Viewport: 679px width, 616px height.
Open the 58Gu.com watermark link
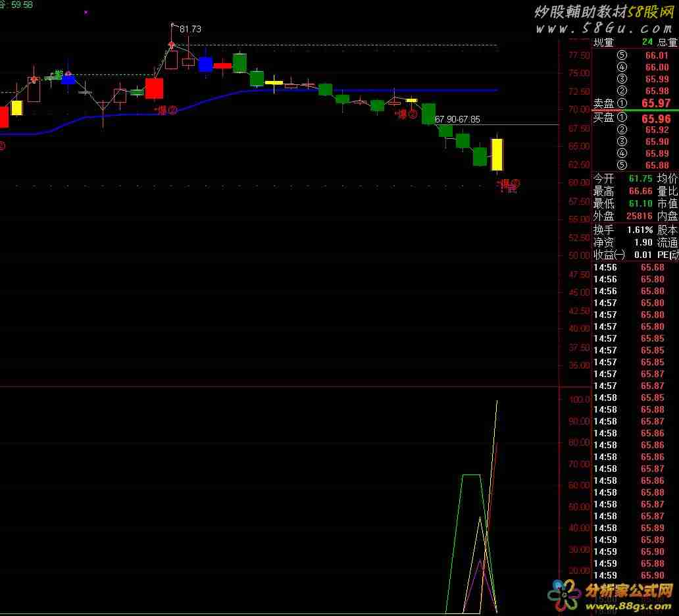click(603, 29)
